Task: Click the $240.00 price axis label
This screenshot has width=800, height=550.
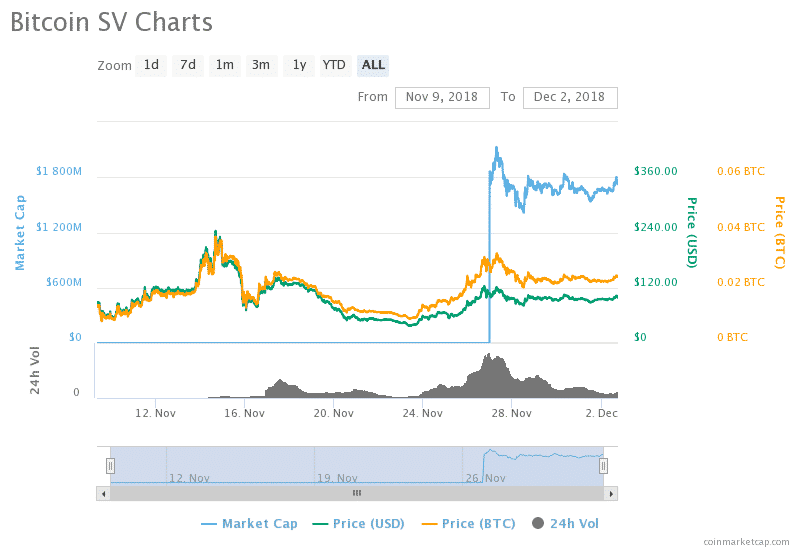Action: coord(656,227)
